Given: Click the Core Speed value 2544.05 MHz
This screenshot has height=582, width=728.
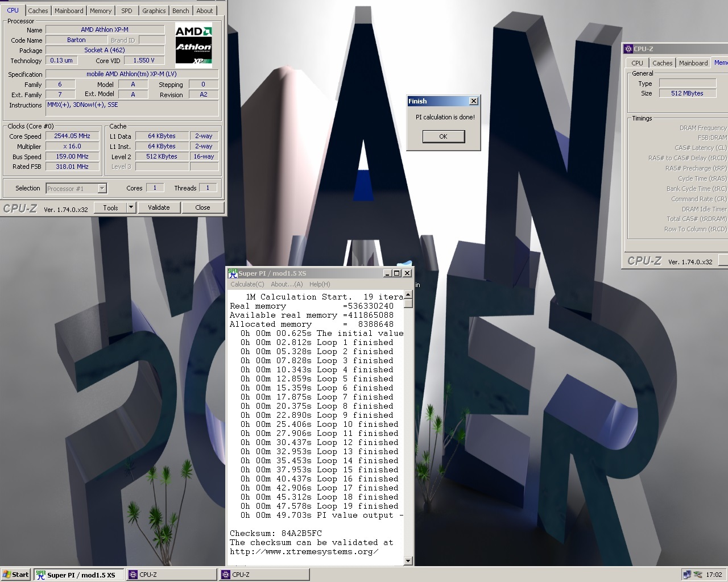Looking at the screenshot, I should (72, 136).
